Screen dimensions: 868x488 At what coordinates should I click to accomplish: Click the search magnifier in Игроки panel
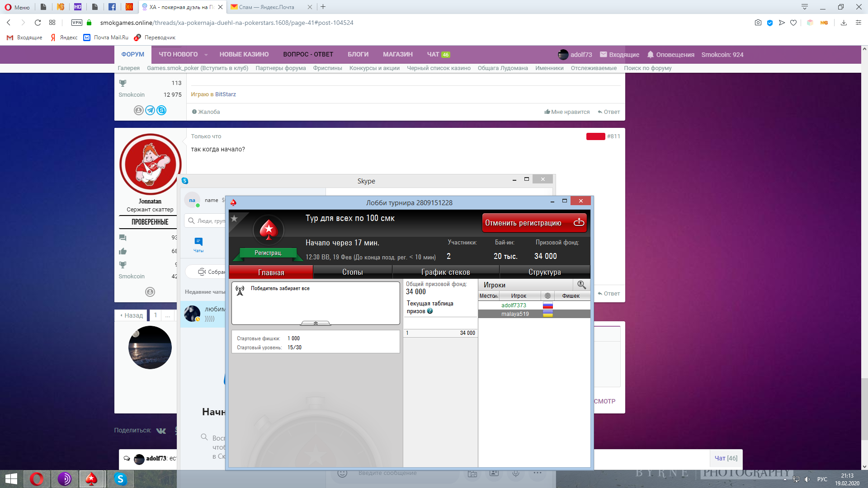pos(581,285)
